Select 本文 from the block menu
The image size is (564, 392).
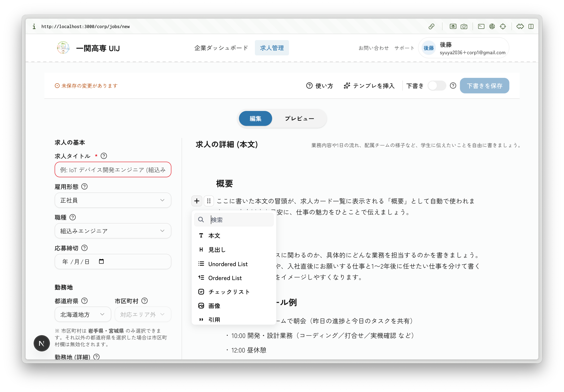234,236
